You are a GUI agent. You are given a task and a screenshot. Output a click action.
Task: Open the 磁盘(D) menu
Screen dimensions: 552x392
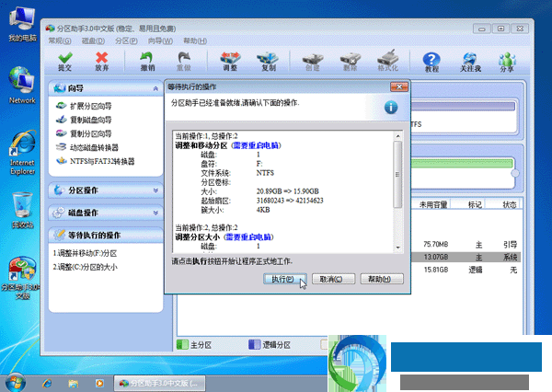pyautogui.click(x=93, y=41)
